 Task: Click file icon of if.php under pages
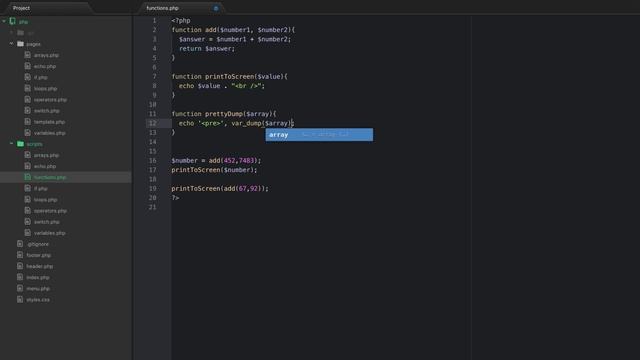click(x=28, y=77)
